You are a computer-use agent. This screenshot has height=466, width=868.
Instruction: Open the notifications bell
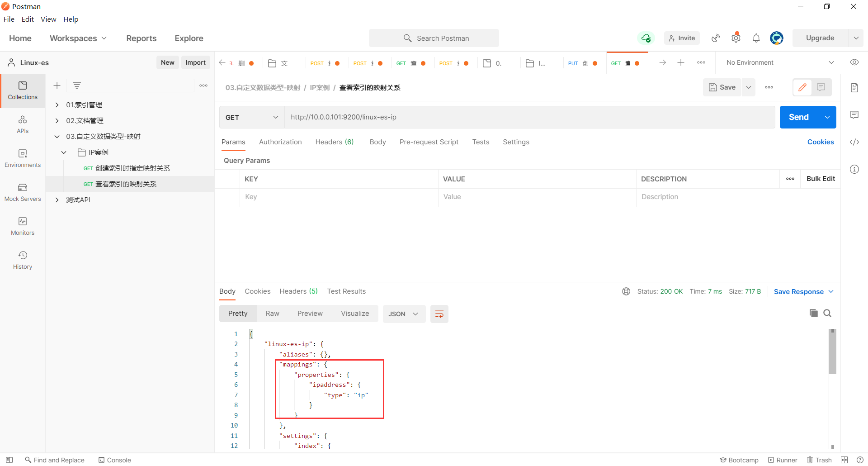[756, 38]
